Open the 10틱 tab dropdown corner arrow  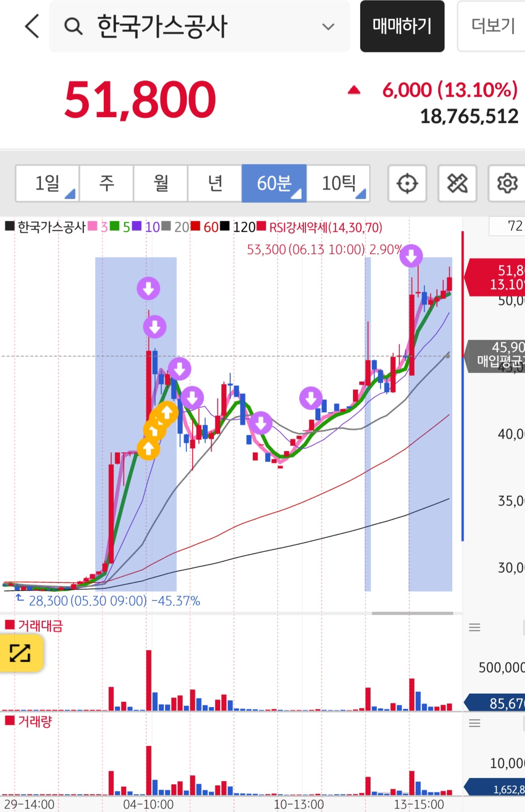[361, 194]
